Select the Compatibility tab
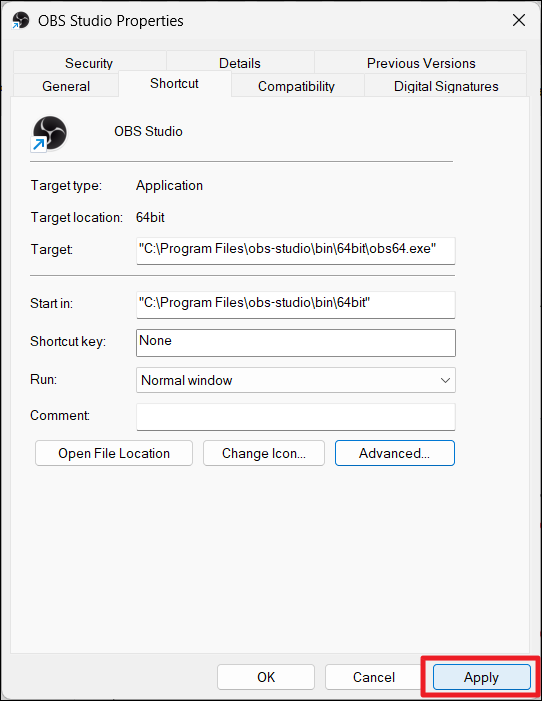The height and width of the screenshot is (701, 542). 296,86
